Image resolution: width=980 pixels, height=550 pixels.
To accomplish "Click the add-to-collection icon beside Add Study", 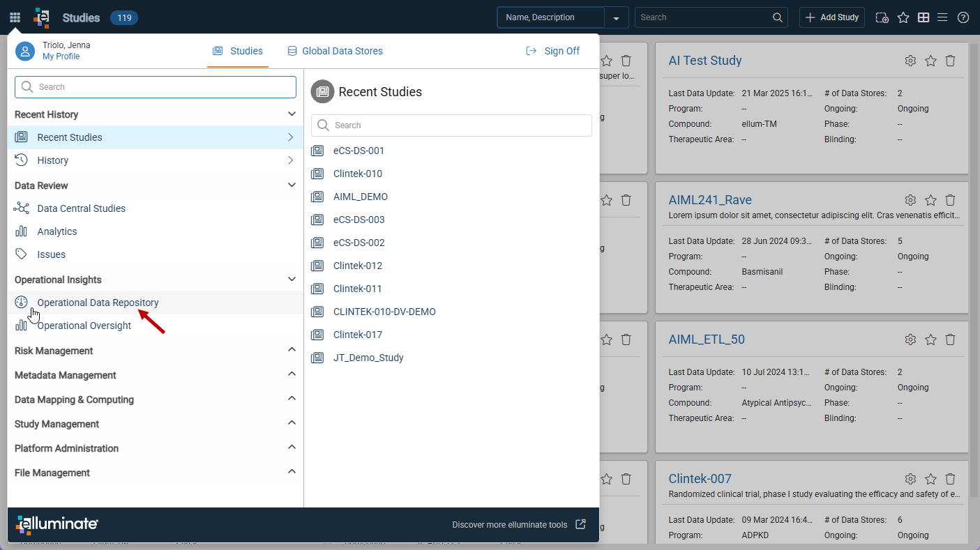I will 882,17.
